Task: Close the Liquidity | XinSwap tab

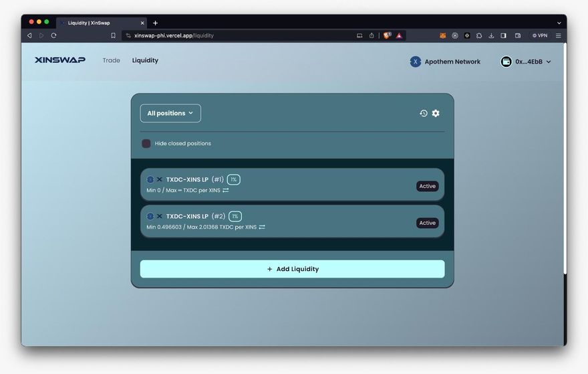Action: point(142,23)
